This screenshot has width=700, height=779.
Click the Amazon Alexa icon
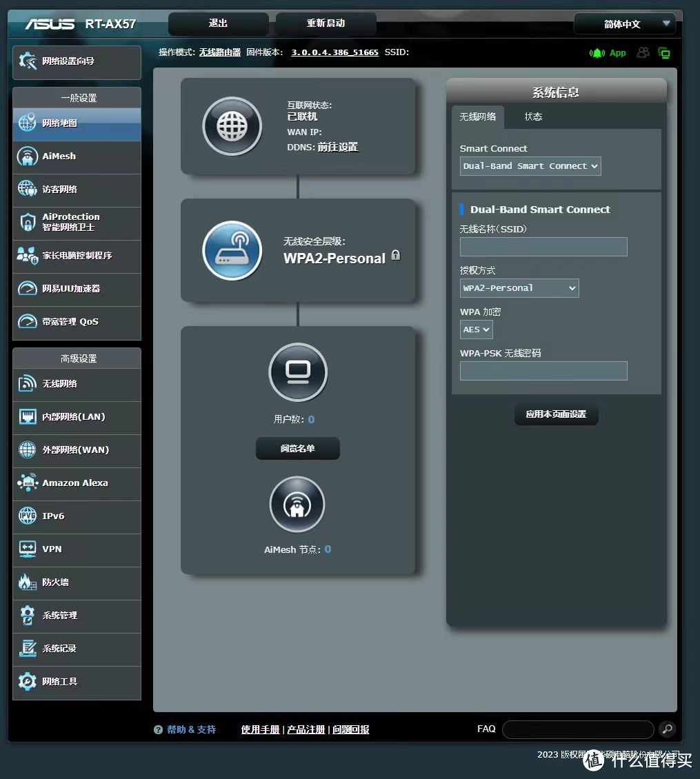click(28, 483)
